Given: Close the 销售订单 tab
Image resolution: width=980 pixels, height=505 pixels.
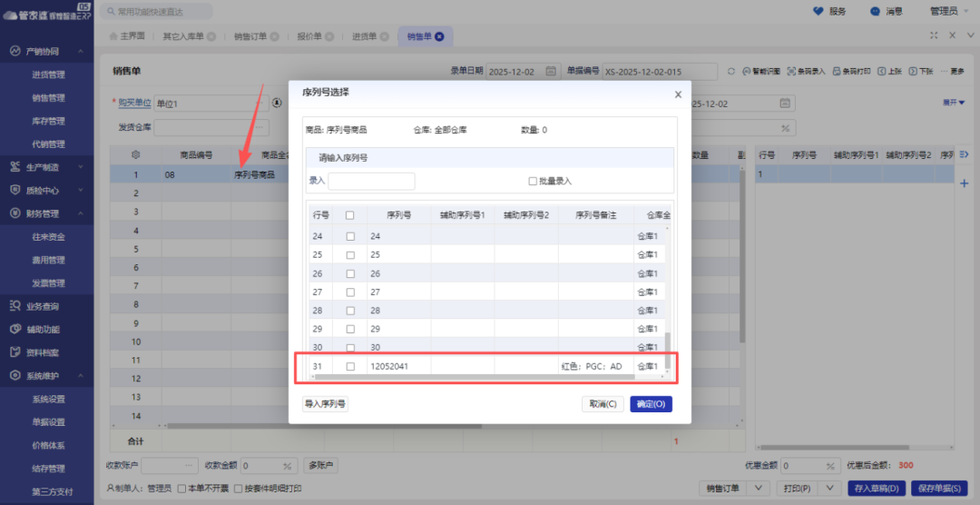Looking at the screenshot, I should click(x=274, y=36).
